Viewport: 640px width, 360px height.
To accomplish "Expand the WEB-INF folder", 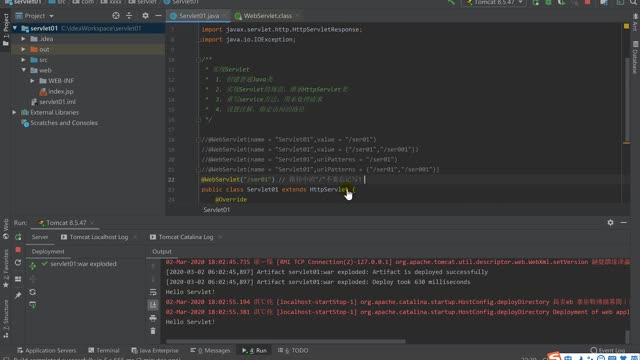I will click(32, 81).
